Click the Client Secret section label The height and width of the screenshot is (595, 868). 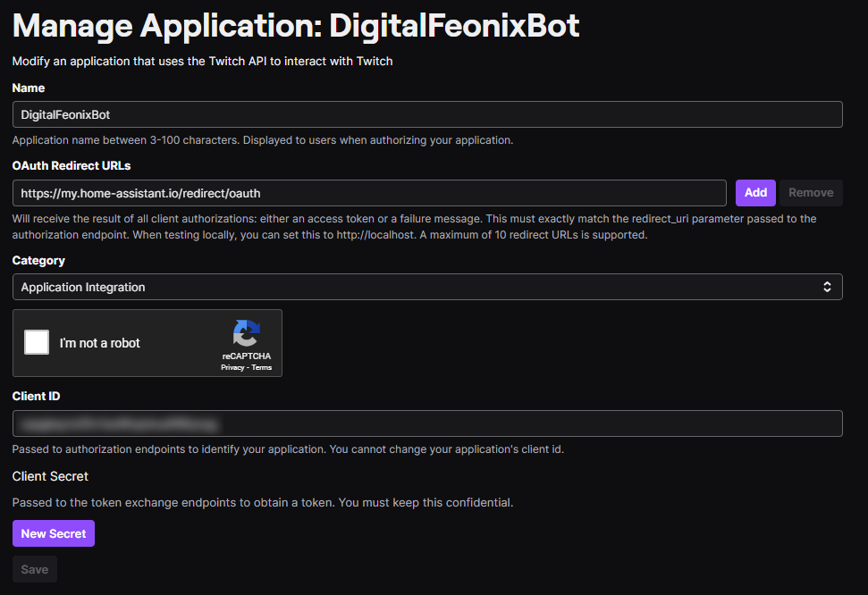click(x=49, y=476)
